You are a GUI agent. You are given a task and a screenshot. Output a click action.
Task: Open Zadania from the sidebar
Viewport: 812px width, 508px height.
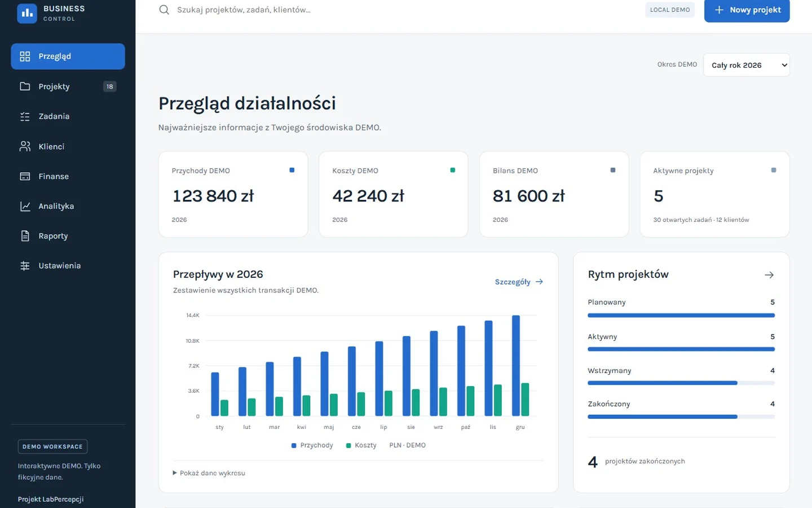(x=68, y=116)
